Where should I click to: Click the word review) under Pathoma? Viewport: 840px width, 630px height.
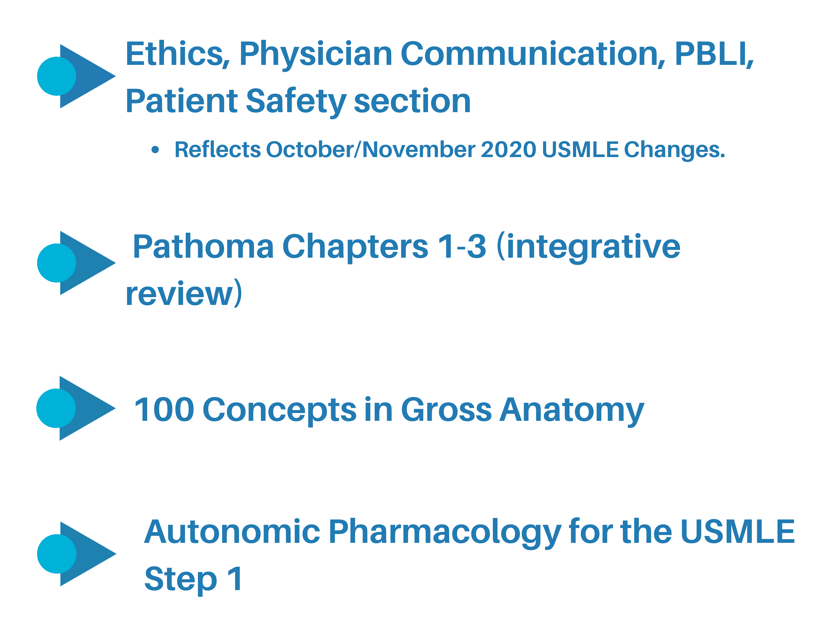(184, 294)
